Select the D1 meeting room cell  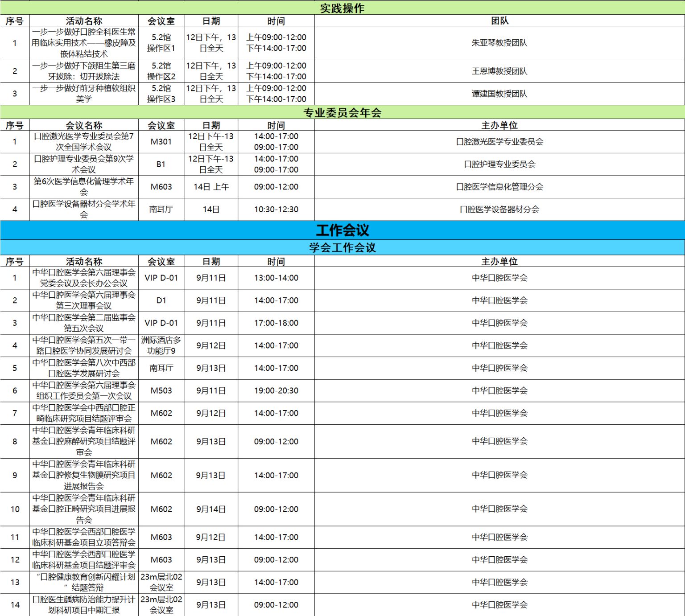[x=161, y=300]
